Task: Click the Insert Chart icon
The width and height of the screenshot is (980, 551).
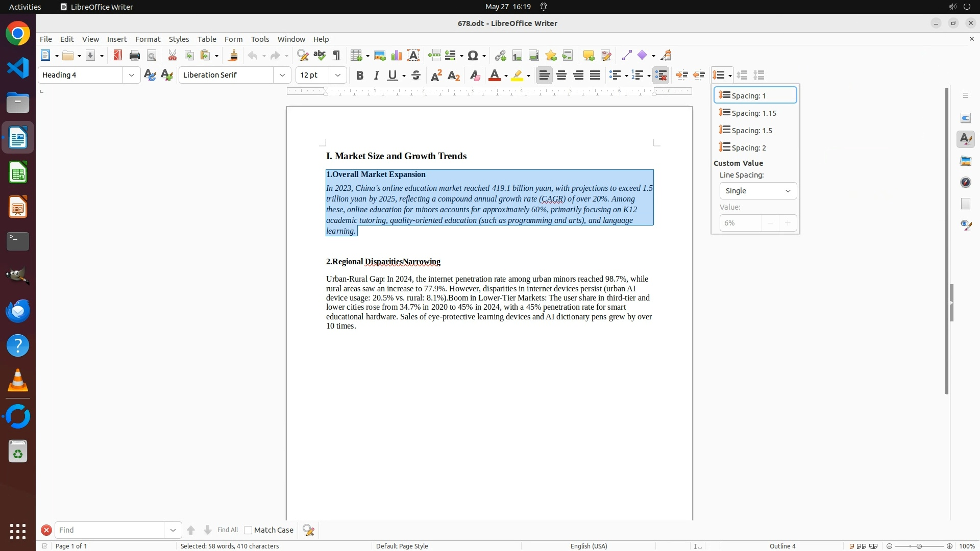Action: click(x=397, y=56)
